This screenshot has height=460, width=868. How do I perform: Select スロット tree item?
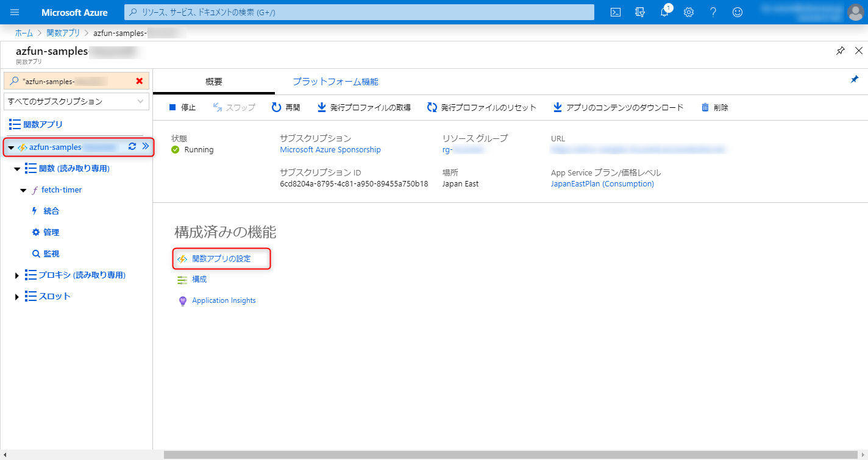[55, 296]
